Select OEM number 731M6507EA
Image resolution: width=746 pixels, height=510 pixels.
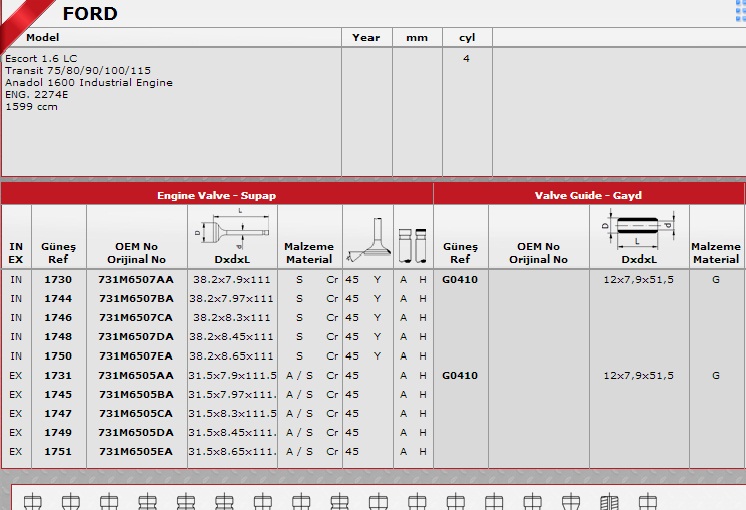coord(136,356)
